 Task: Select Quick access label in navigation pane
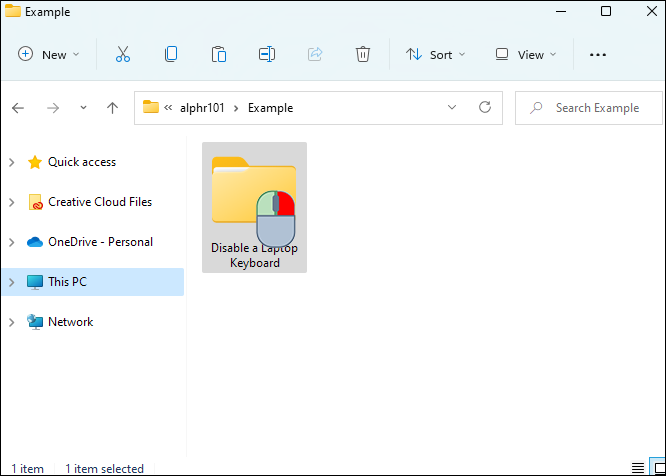pos(82,162)
